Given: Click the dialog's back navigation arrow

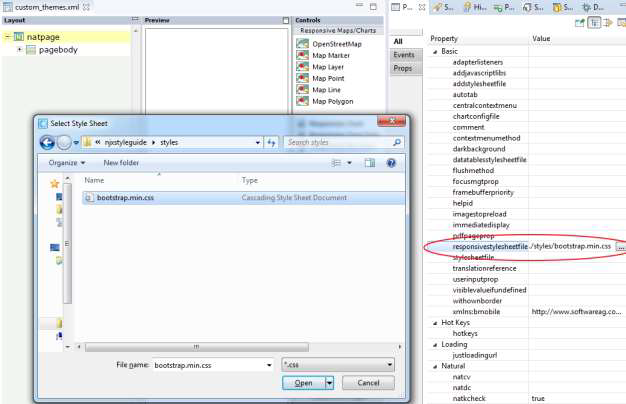Looking at the screenshot, I should point(47,143).
